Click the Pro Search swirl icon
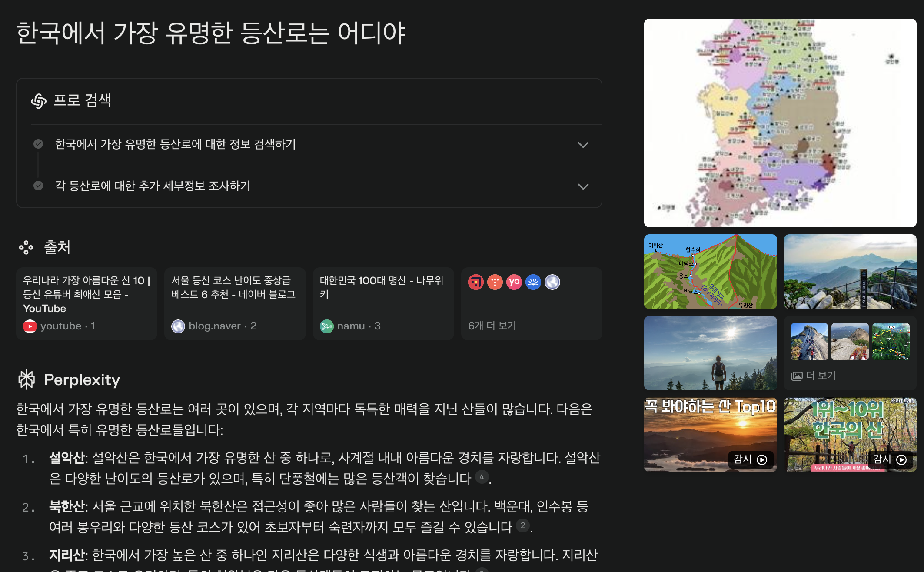Image resolution: width=924 pixels, height=572 pixels. (39, 101)
